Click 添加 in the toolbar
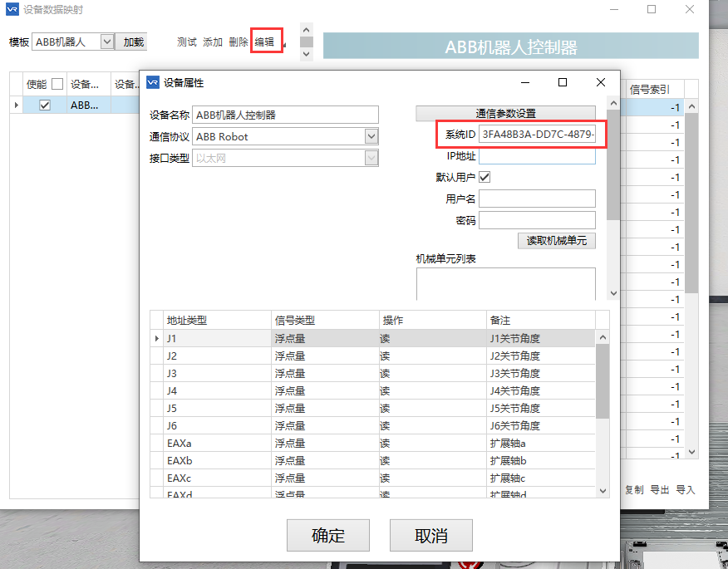This screenshot has width=728, height=569. click(213, 42)
